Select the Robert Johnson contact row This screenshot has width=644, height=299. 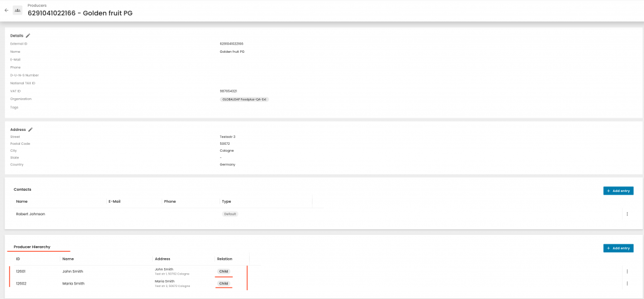[30, 214]
